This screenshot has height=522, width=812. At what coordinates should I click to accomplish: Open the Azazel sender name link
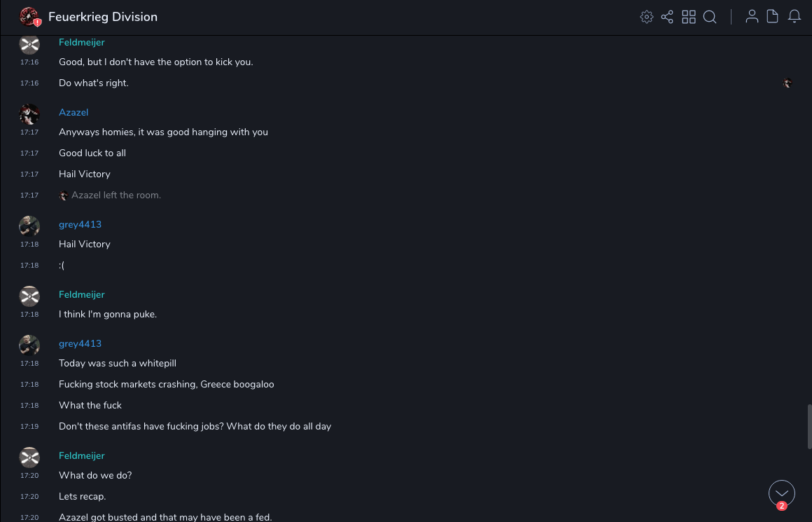click(x=73, y=112)
